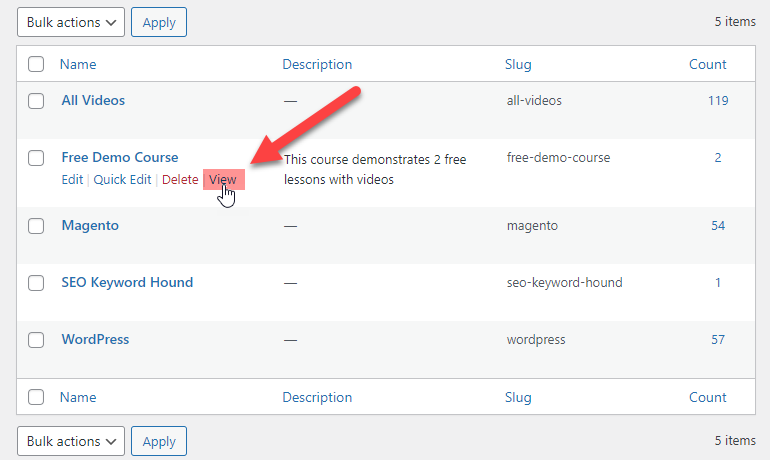Tick the SEO Keyword Hound checkbox
The width and height of the screenshot is (770, 460).
[x=36, y=283]
